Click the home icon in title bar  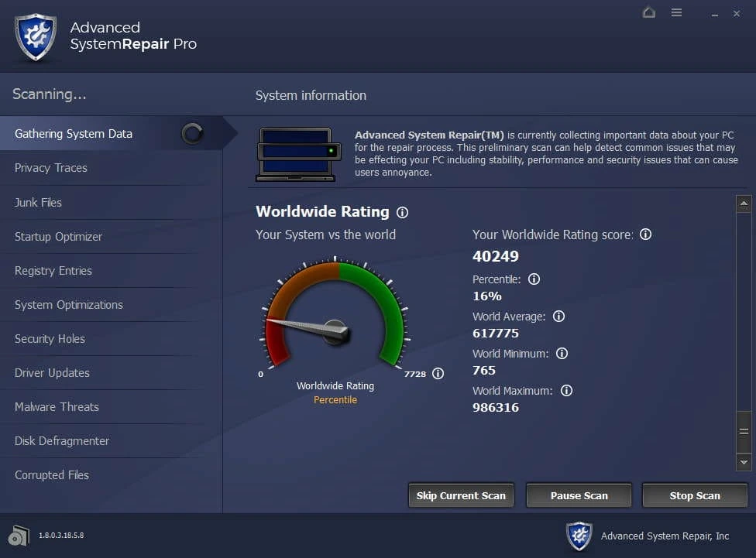tap(649, 12)
